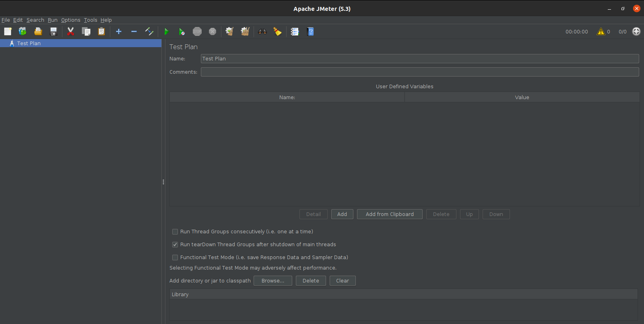Open the File menu
Screen dimensions: 644x324
point(6,20)
